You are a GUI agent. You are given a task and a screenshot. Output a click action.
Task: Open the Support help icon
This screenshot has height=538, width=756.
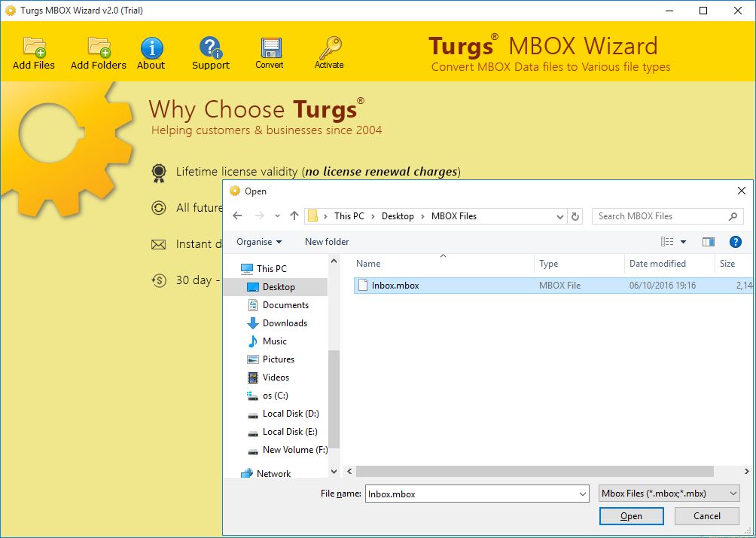tap(210, 47)
